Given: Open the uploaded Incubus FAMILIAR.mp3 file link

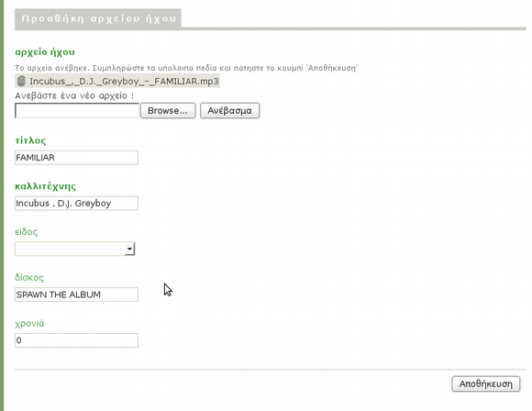Looking at the screenshot, I should click(x=124, y=82).
